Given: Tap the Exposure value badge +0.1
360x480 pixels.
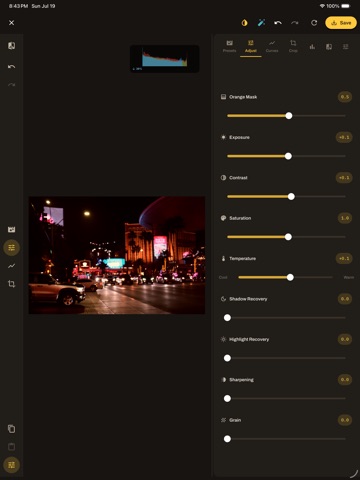Looking at the screenshot, I should (x=344, y=137).
